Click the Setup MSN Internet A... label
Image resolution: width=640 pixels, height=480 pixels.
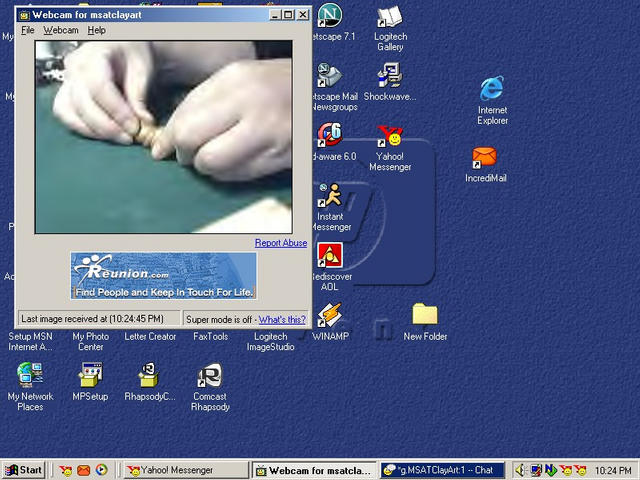pyautogui.click(x=31, y=342)
